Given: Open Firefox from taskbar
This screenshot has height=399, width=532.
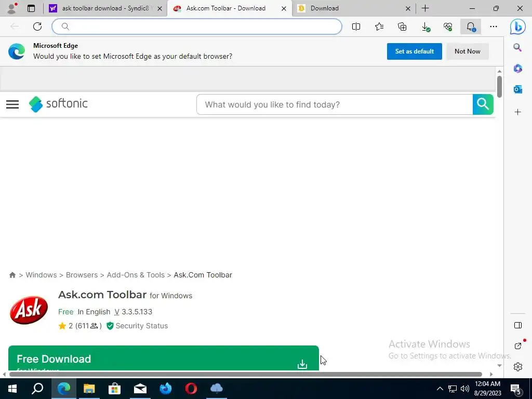Looking at the screenshot, I should 166,389.
